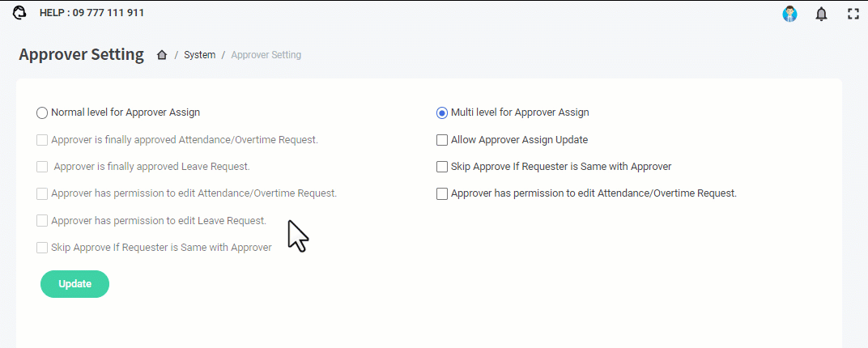The width and height of the screenshot is (868, 348).
Task: Check Approver is finally approved Attendance/Overtime Request
Action: tap(42, 140)
